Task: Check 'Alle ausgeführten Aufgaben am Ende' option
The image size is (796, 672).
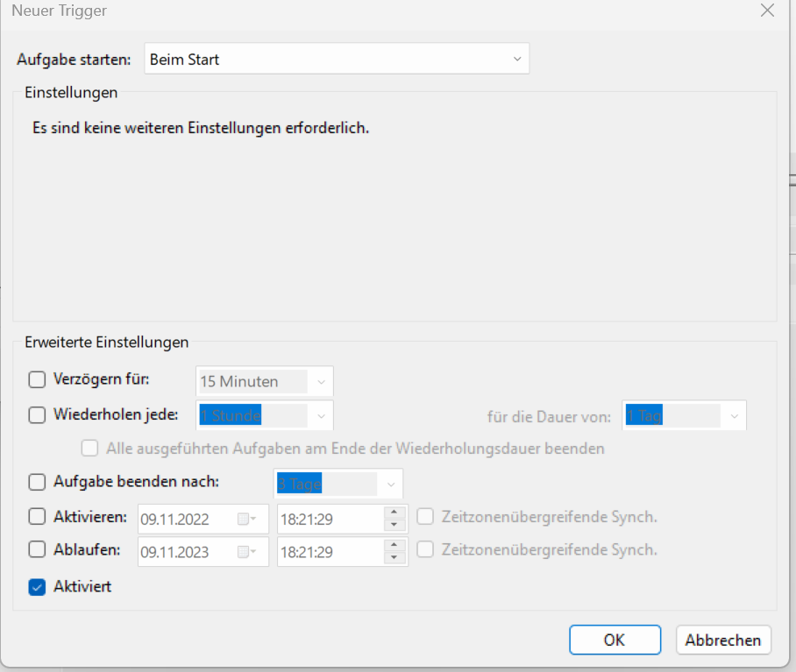Action: click(x=89, y=449)
